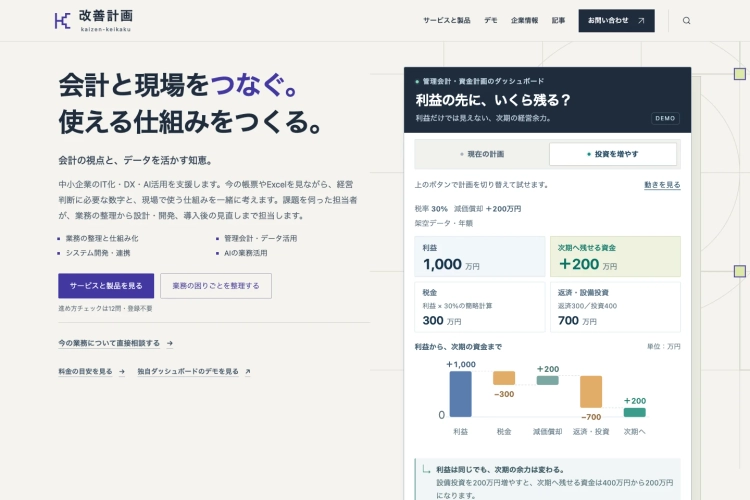
Task: Open サービスと製品 nav menu
Action: click(446, 21)
